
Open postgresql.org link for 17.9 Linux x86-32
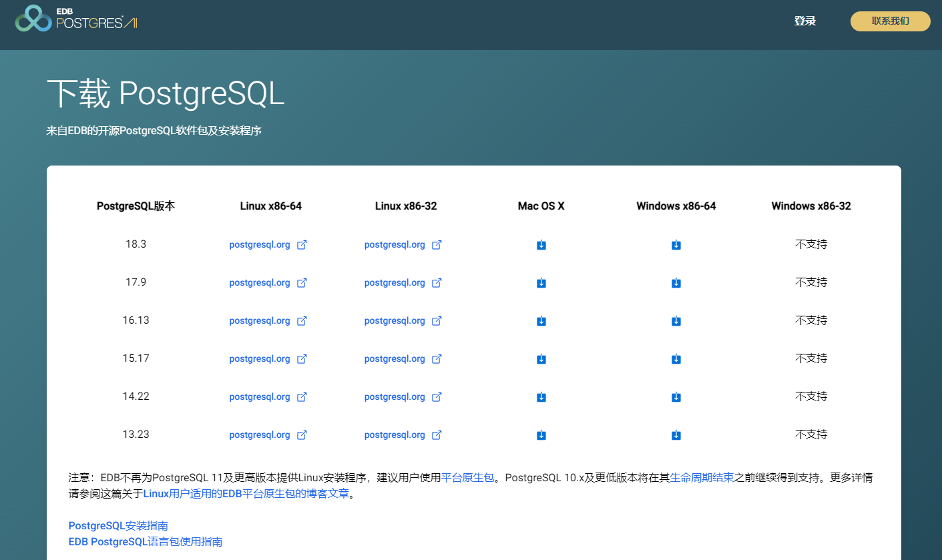tap(395, 283)
